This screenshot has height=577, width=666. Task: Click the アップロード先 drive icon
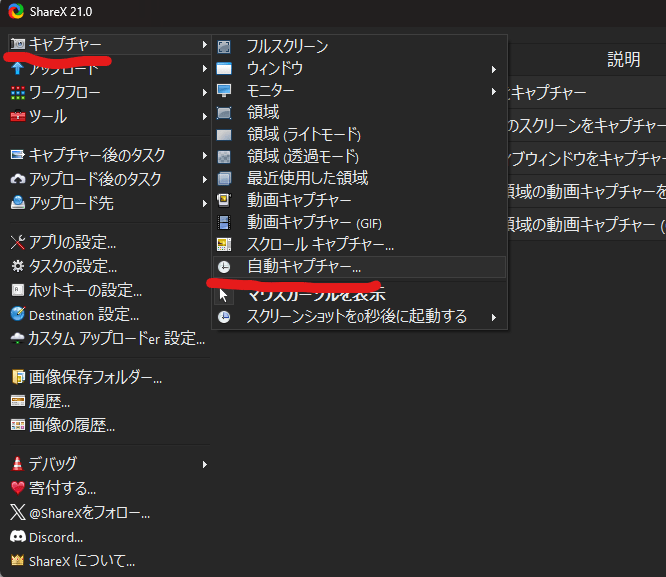(17, 203)
